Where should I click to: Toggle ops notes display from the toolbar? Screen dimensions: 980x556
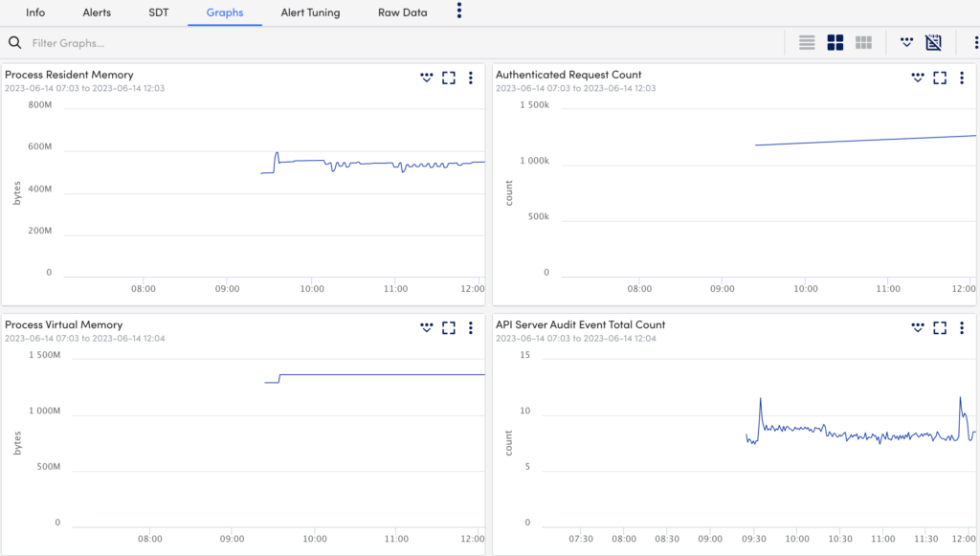(906, 42)
